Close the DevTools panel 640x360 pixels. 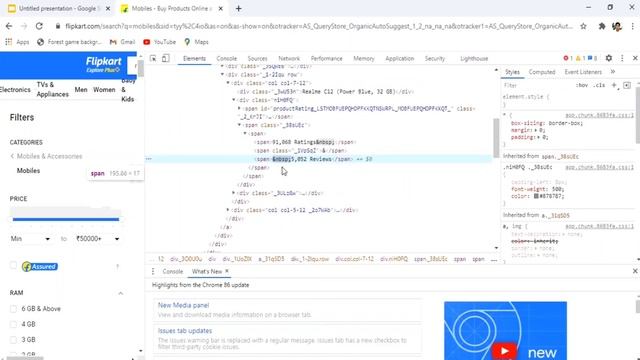[x=635, y=58]
